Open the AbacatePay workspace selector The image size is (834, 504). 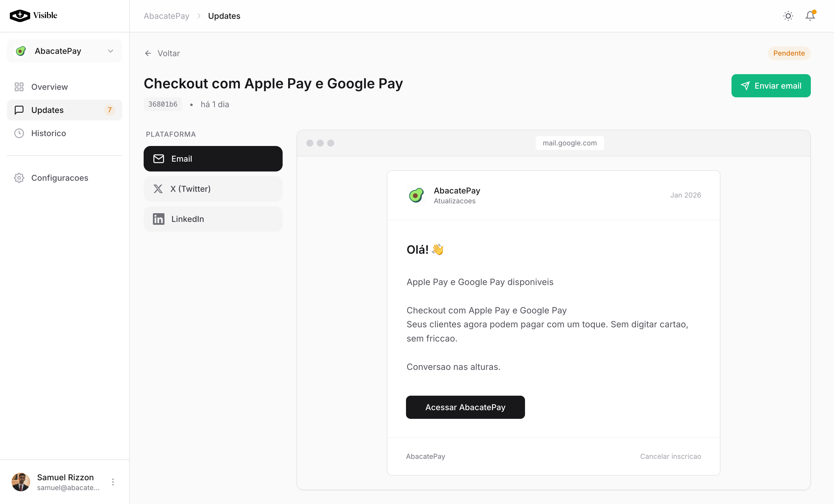[64, 51]
